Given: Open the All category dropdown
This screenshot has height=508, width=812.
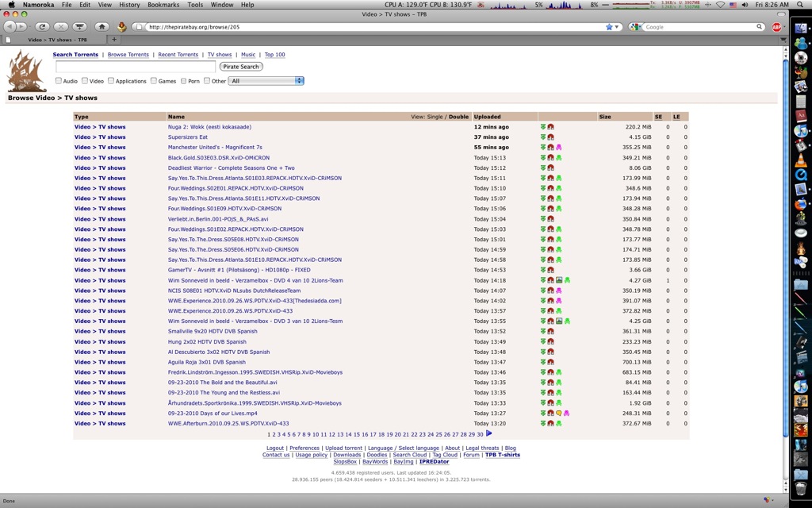Looking at the screenshot, I should [266, 81].
